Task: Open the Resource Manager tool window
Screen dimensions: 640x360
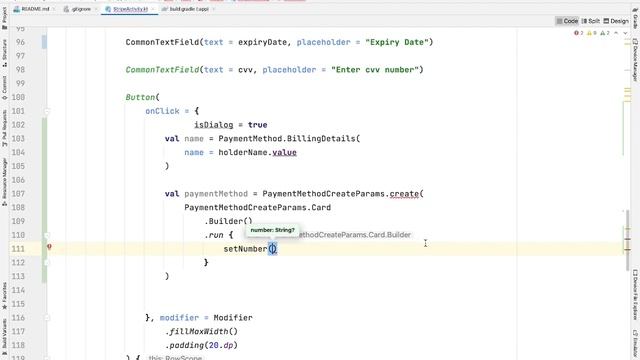Action: [x=4, y=182]
